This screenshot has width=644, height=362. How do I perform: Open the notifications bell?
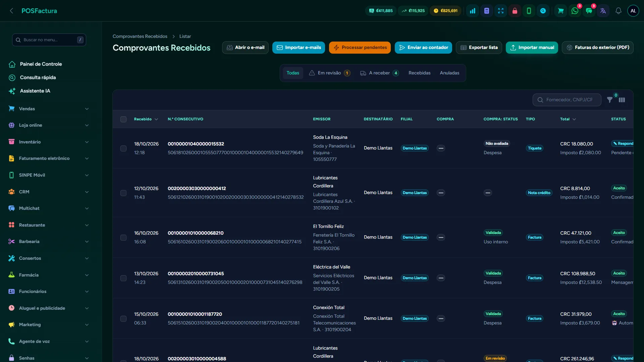coord(619,11)
